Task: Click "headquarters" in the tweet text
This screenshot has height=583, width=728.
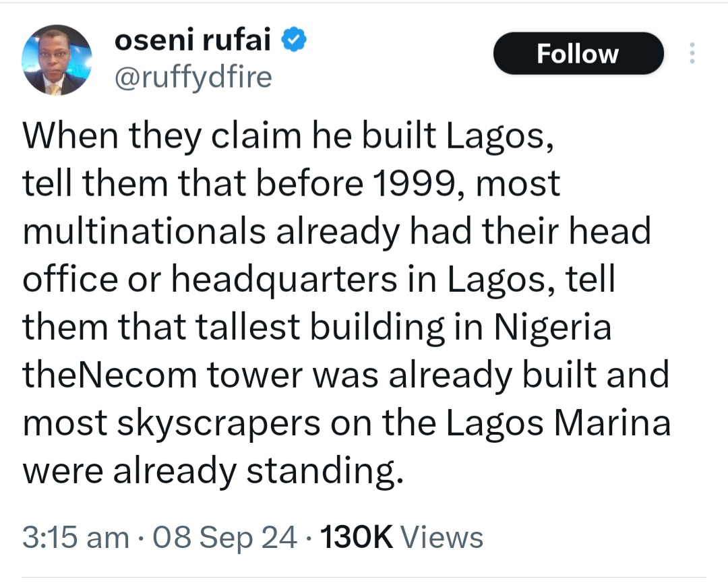Action: click(284, 280)
